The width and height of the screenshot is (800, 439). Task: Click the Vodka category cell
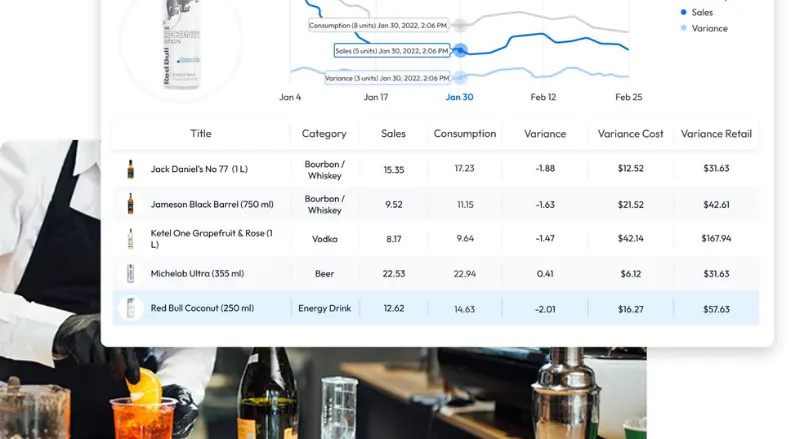click(324, 239)
